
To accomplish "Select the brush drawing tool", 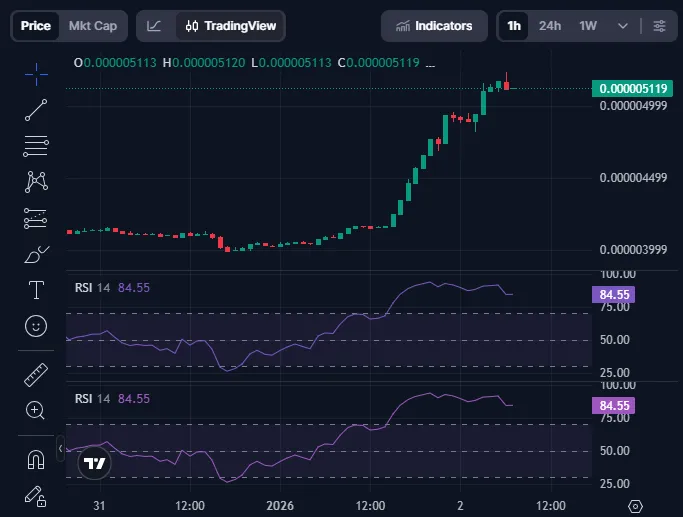I will [x=36, y=254].
